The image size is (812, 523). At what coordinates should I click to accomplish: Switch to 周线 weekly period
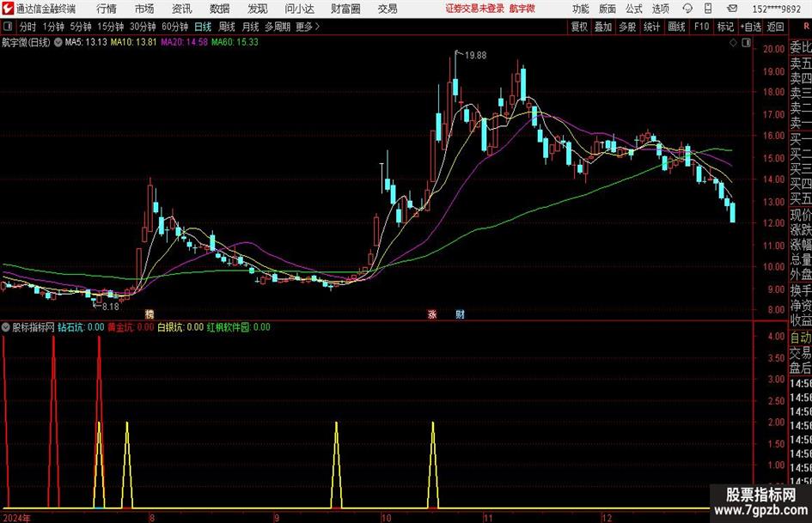[226, 27]
